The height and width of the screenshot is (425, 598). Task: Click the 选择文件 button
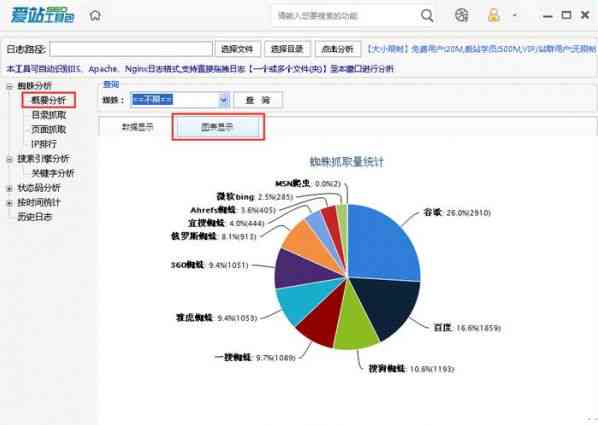(x=237, y=49)
